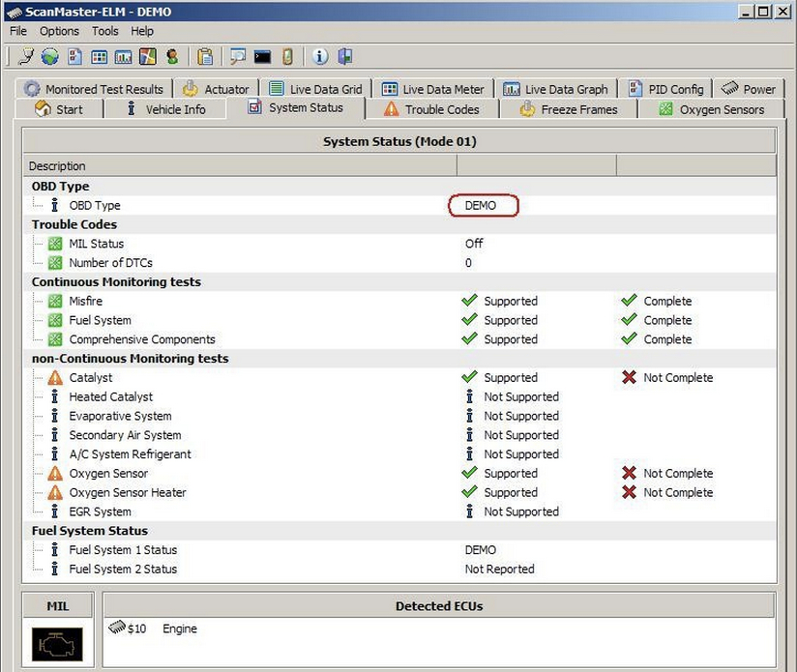Switch to the Actuator tab
This screenshot has width=797, height=672.
pyautogui.click(x=216, y=89)
